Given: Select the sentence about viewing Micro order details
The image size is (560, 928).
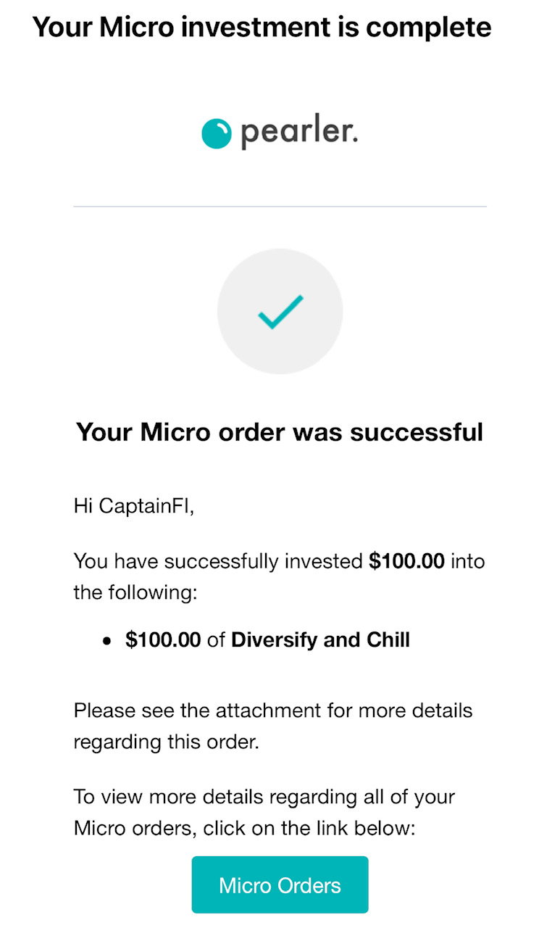Looking at the screenshot, I should click(x=264, y=812).
